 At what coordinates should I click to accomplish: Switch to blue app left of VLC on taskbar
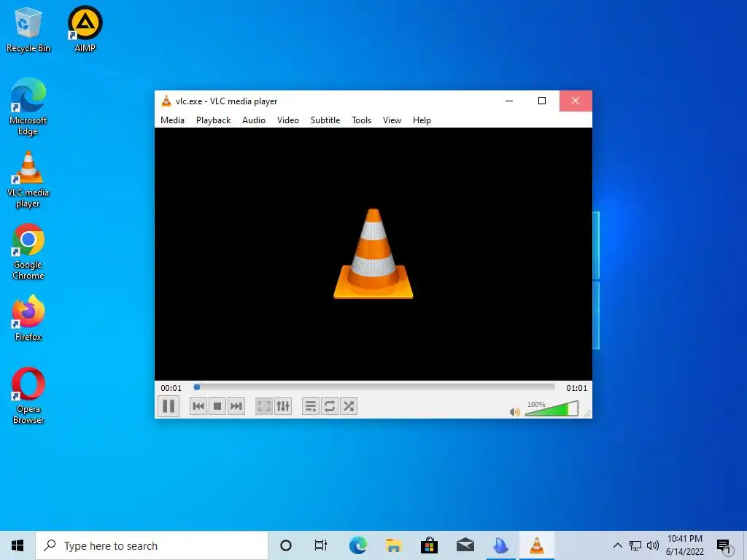[x=500, y=545]
